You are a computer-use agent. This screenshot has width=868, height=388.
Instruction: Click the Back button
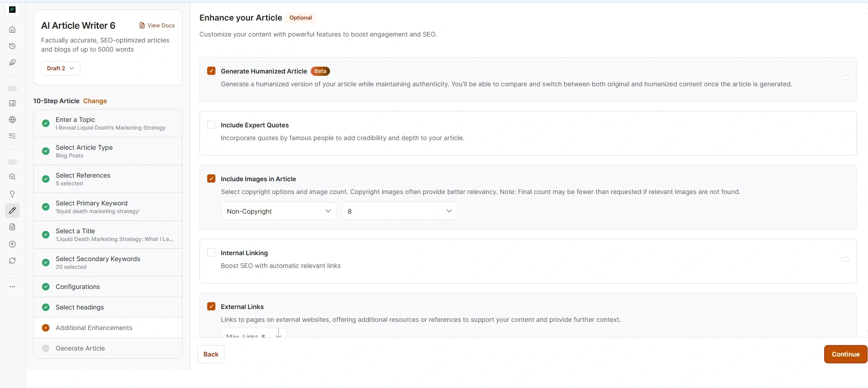(211, 354)
